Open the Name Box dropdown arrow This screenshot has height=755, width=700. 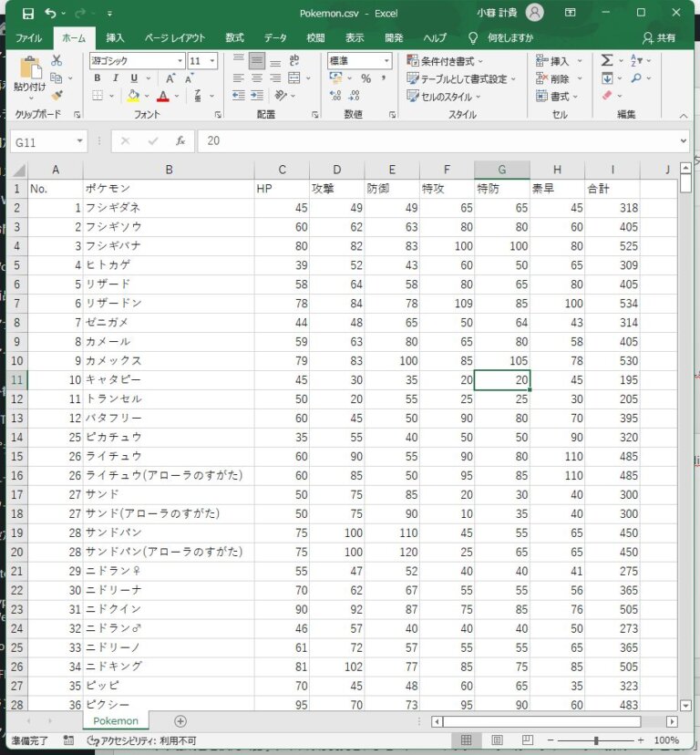coord(79,141)
